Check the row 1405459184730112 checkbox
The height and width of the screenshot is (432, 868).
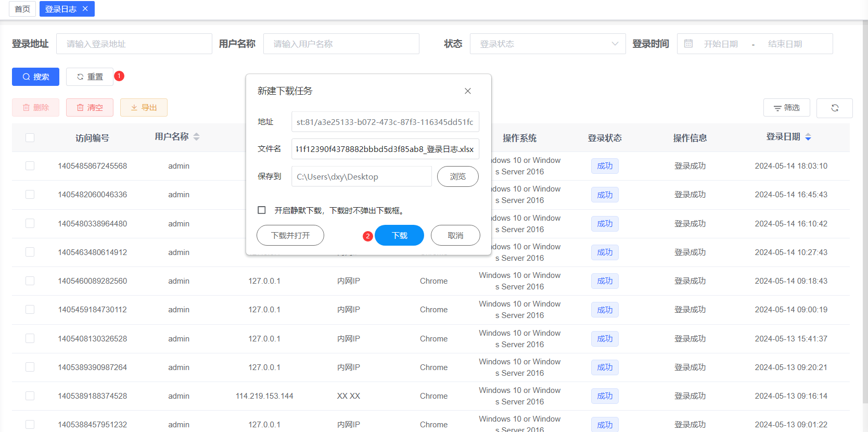pyautogui.click(x=30, y=309)
